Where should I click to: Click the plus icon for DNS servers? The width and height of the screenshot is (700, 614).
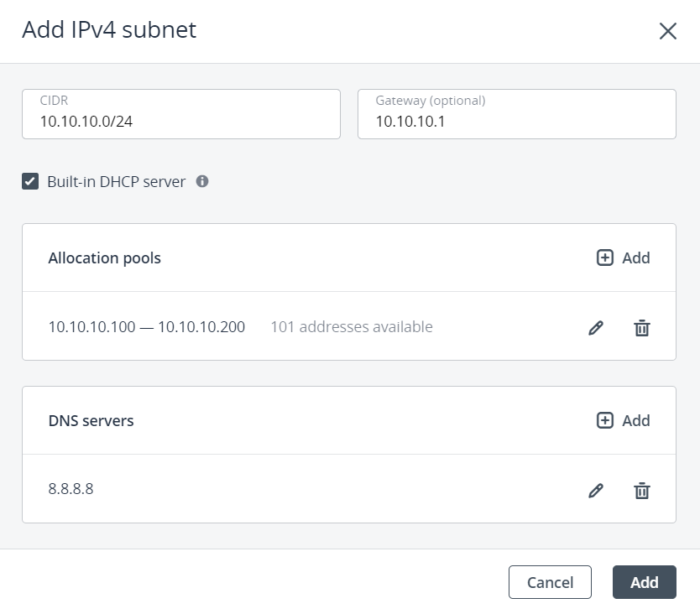605,420
